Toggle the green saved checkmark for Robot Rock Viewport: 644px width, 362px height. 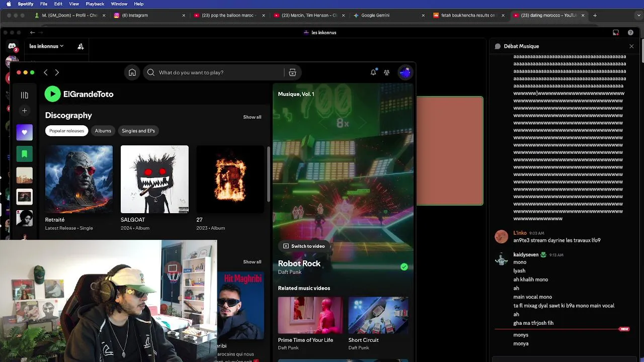pyautogui.click(x=404, y=267)
